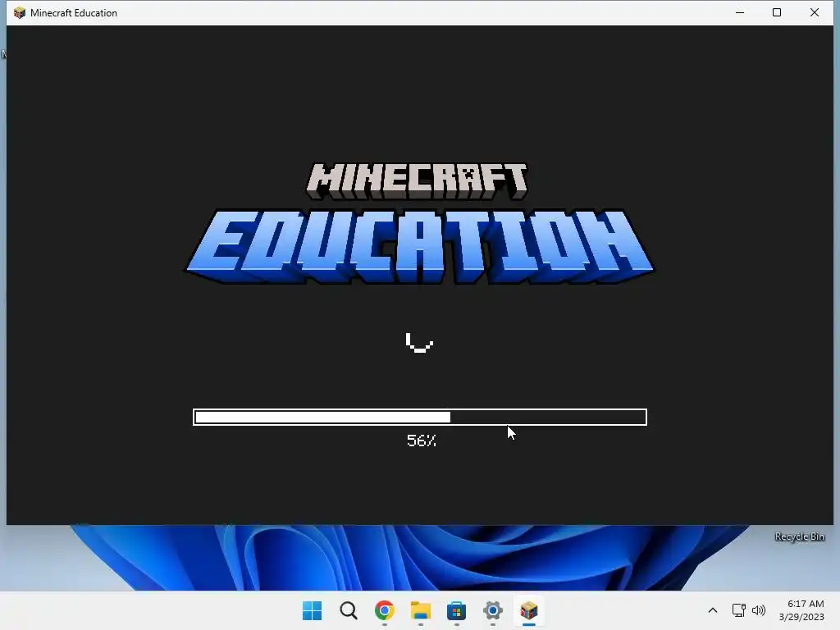Open clock showing 6:17 AM
This screenshot has height=630, width=840.
(x=806, y=604)
